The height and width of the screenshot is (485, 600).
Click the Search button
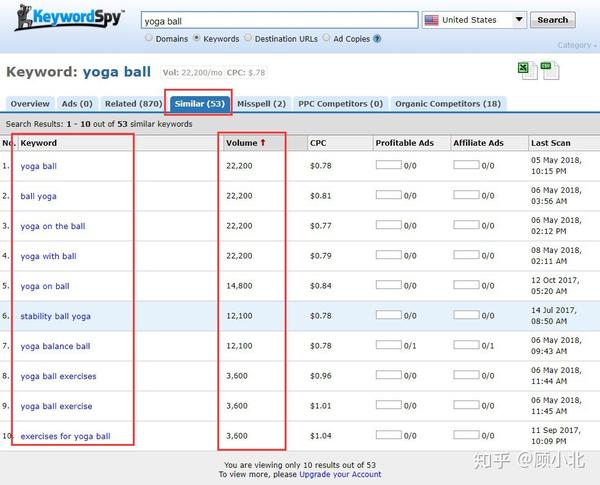[553, 20]
